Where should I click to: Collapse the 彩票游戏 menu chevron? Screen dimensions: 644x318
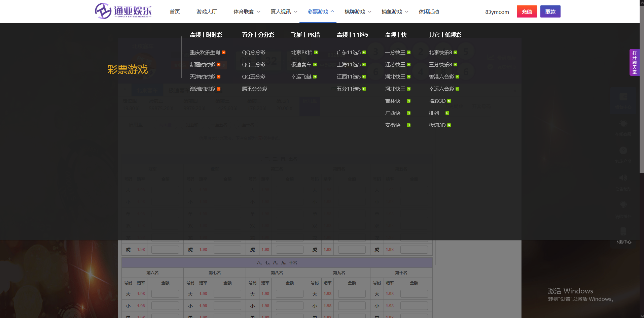click(x=332, y=11)
